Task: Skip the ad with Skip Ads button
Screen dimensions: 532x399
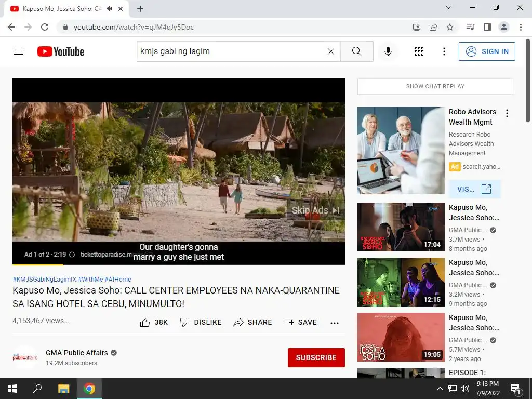Action: click(315, 210)
